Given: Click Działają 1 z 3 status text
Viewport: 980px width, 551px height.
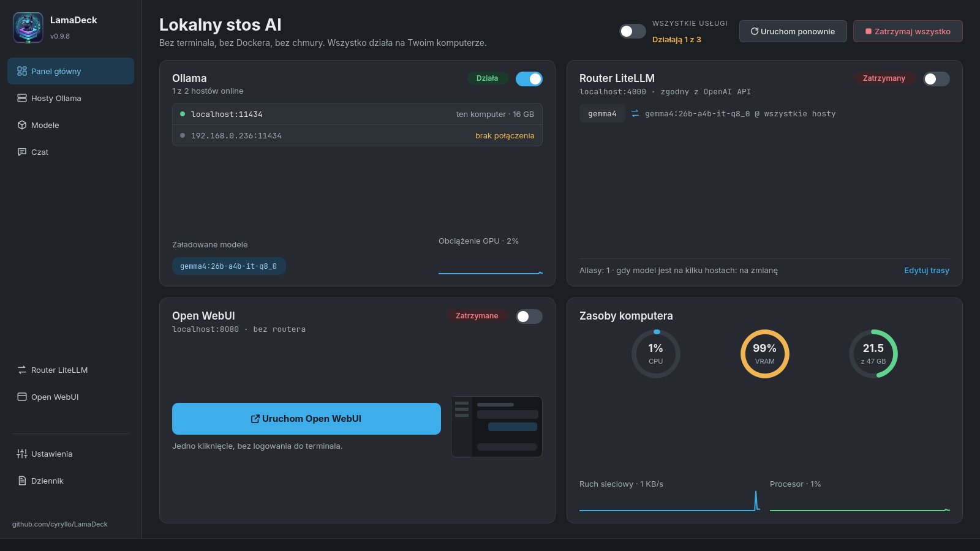Looking at the screenshot, I should [677, 39].
